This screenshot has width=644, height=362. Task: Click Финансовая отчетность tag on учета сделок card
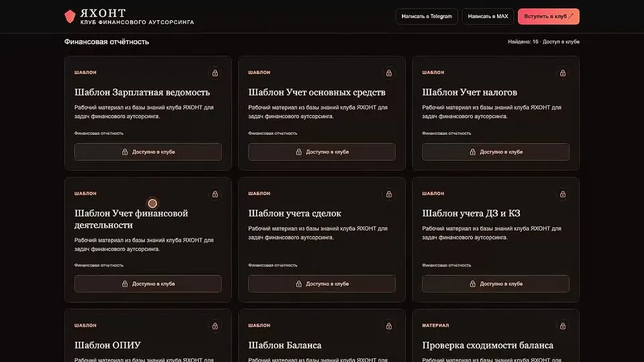click(273, 265)
